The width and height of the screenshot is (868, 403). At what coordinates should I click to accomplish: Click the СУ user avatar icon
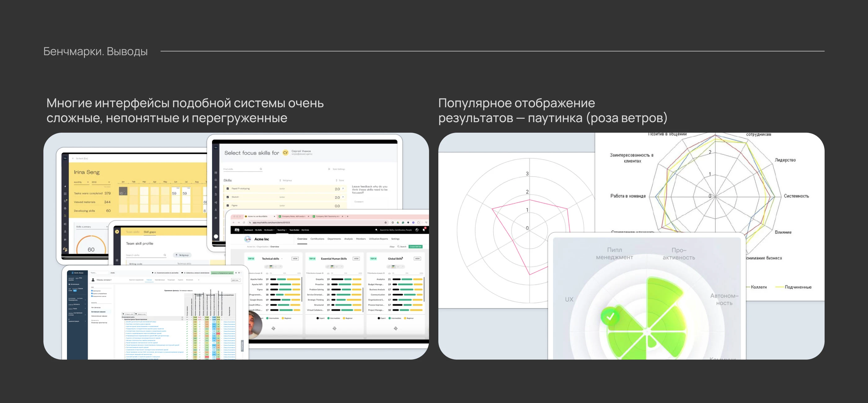pyautogui.click(x=286, y=153)
